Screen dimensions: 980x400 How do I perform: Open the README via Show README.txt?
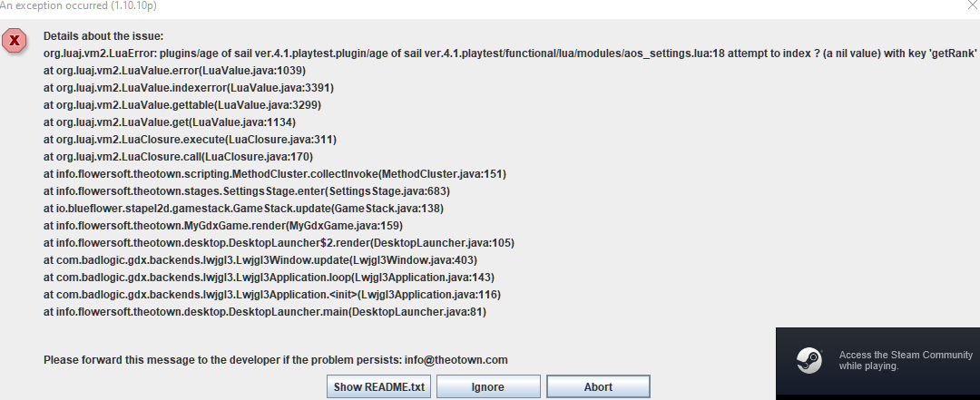(x=379, y=387)
